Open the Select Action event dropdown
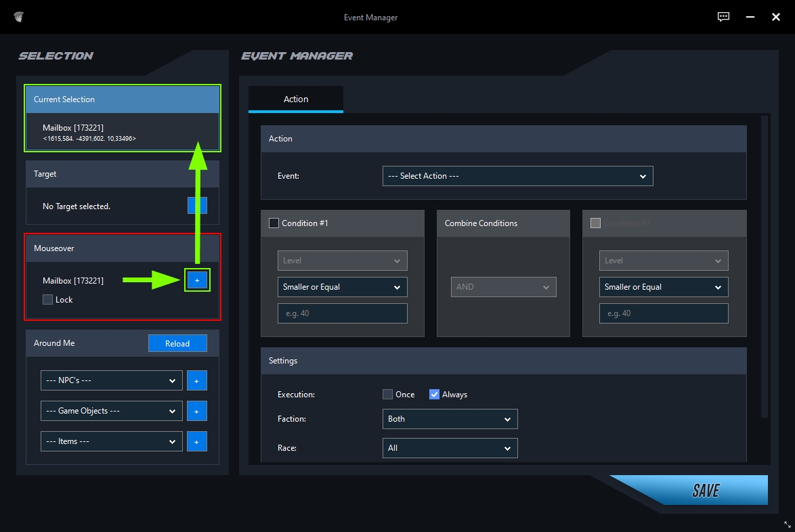The image size is (795, 532). [x=517, y=176]
